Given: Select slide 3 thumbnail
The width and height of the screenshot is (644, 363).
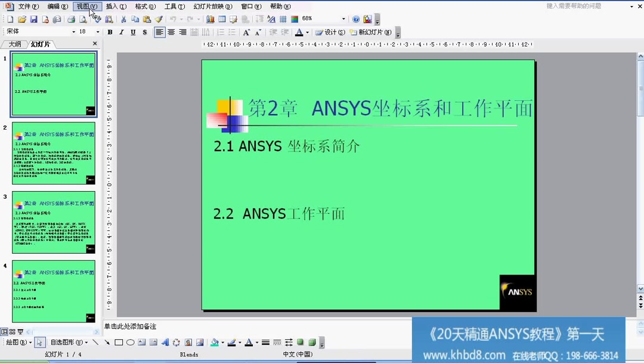Looking at the screenshot, I should (54, 222).
